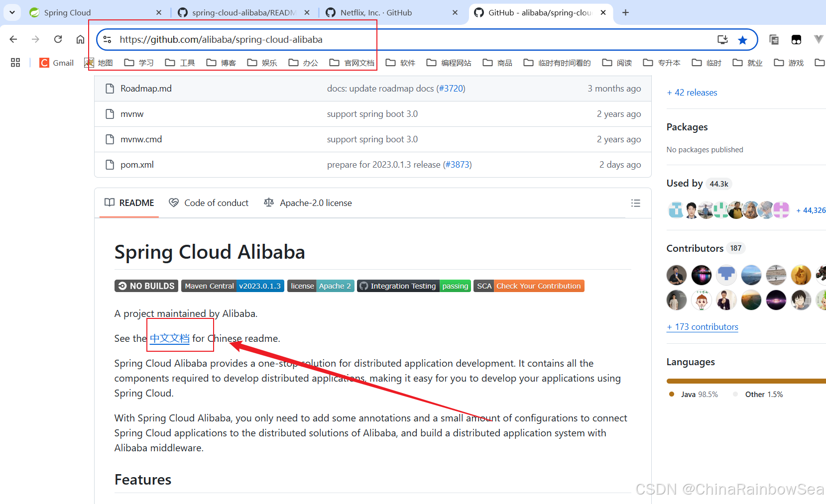The width and height of the screenshot is (826, 504).
Task: Click the Contributors 187 heading
Action: tap(706, 248)
